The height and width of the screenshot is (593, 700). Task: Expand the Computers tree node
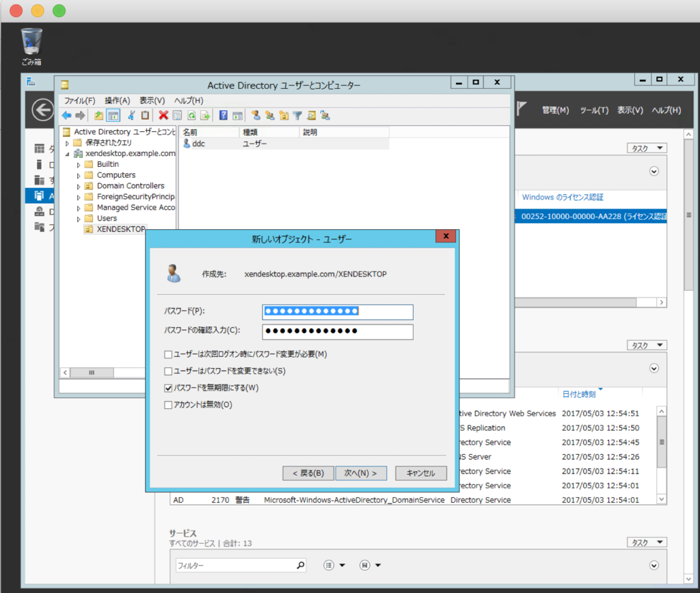pyautogui.click(x=79, y=176)
